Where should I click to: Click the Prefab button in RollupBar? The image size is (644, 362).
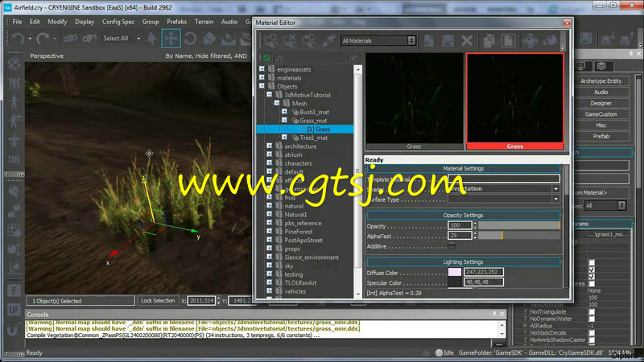point(601,136)
